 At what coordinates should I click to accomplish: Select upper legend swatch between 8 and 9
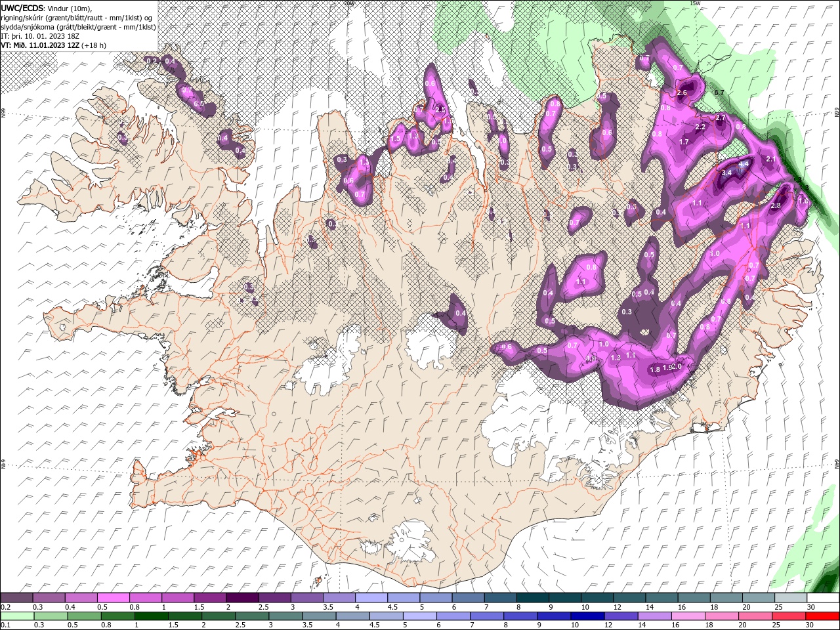pos(532,598)
